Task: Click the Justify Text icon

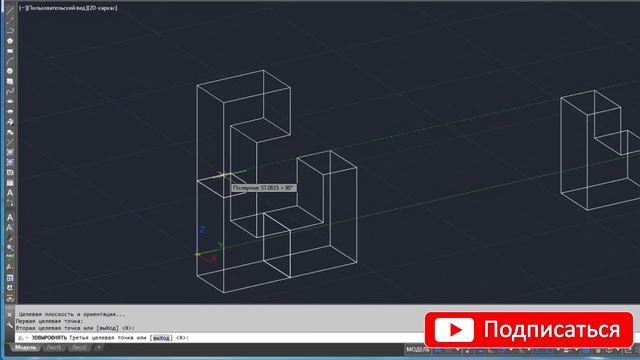Action: pyautogui.click(x=10, y=288)
